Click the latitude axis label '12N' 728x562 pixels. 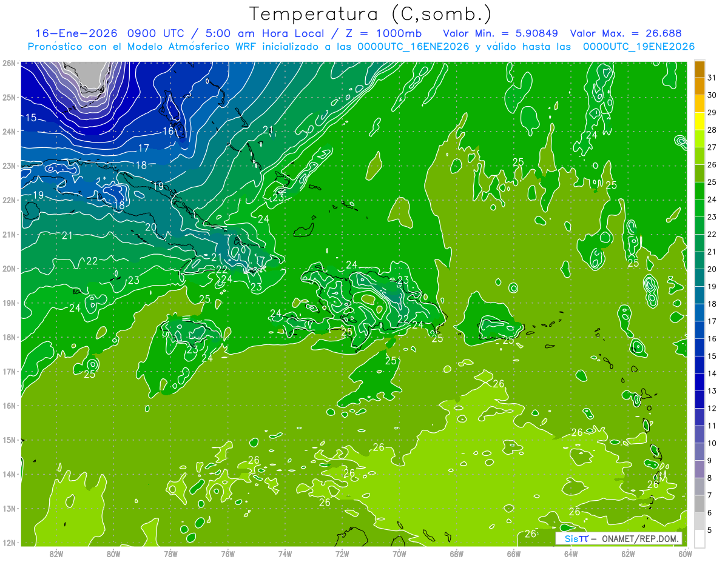pos(8,542)
